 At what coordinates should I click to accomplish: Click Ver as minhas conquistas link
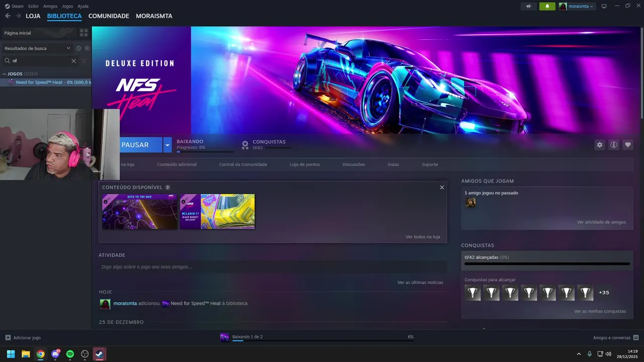[600, 311]
